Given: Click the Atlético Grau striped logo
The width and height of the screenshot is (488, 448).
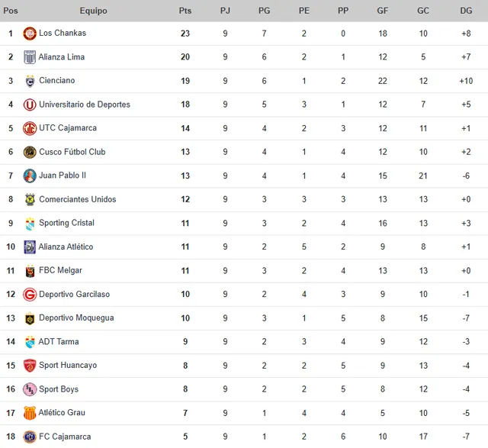Looking at the screenshot, I should tap(30, 413).
